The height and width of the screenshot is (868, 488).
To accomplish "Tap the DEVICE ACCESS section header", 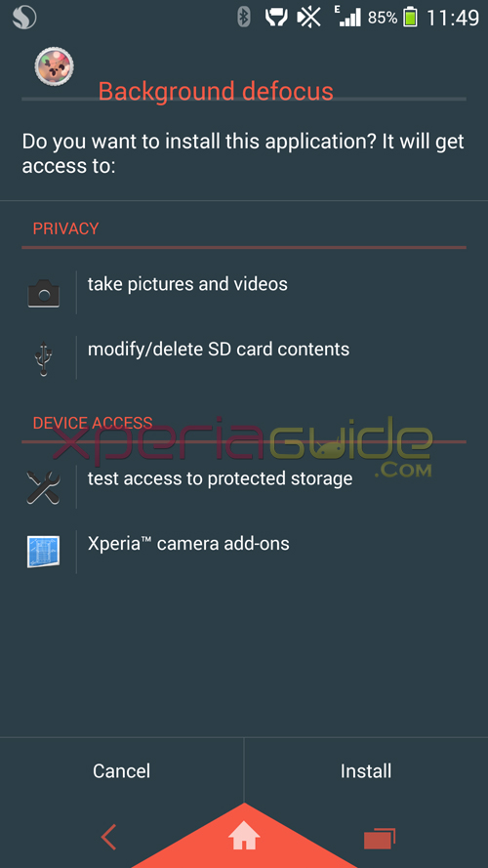I will click(93, 423).
